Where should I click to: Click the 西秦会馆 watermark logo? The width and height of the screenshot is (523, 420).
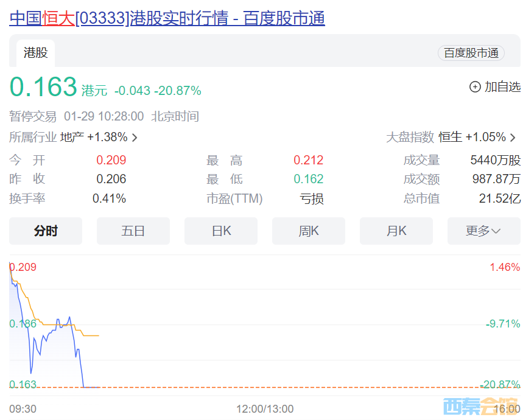[x=480, y=406]
